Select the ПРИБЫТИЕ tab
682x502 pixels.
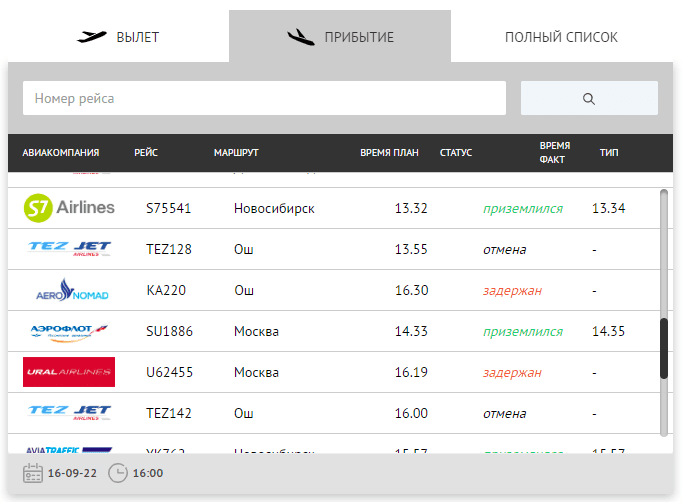click(x=340, y=37)
